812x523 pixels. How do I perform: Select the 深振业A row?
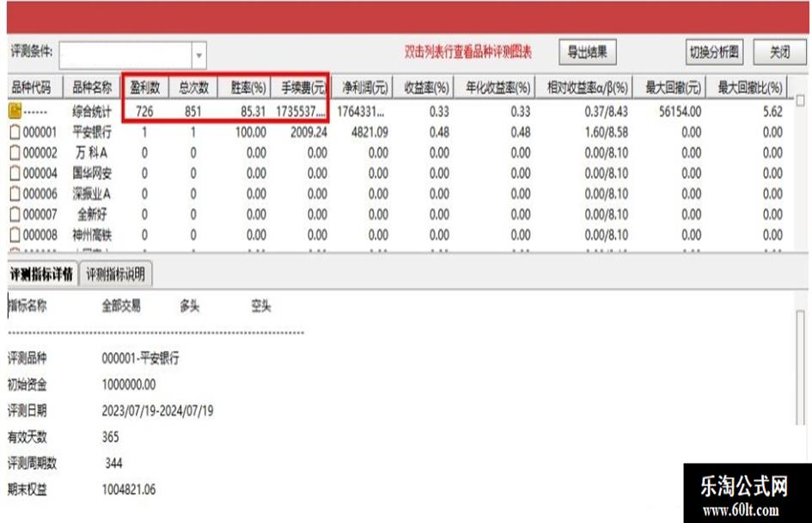(x=399, y=194)
